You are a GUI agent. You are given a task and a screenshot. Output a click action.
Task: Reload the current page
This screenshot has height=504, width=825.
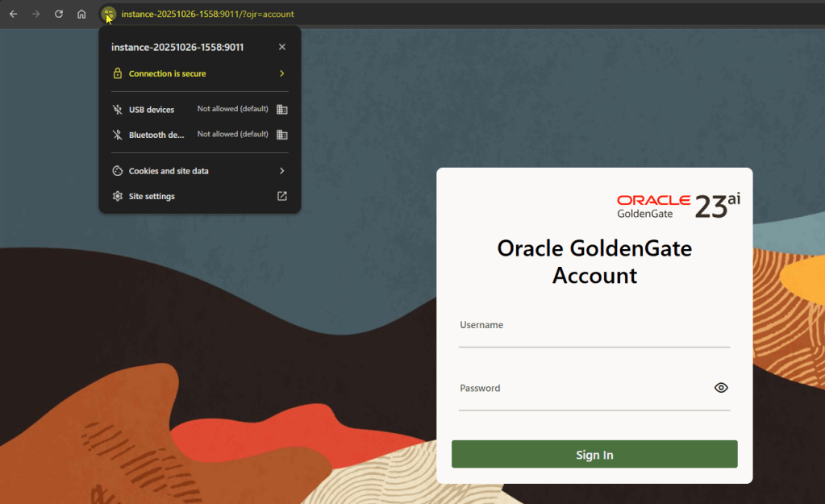pyautogui.click(x=59, y=14)
